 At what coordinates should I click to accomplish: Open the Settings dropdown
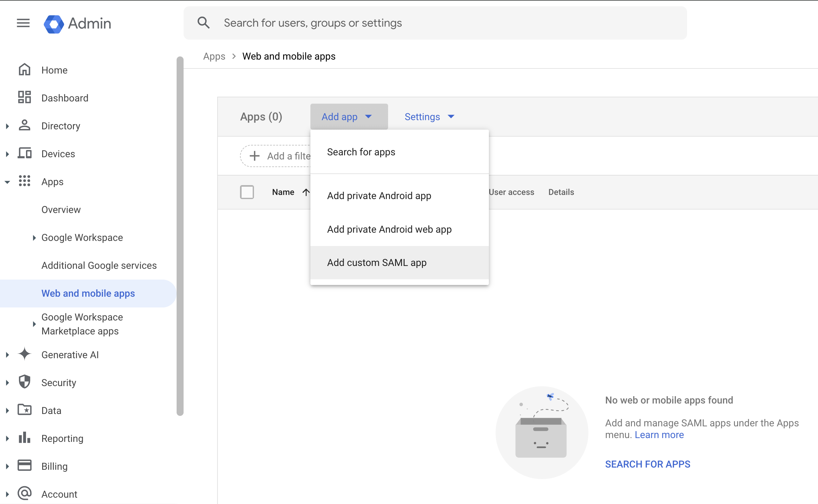pyautogui.click(x=429, y=117)
